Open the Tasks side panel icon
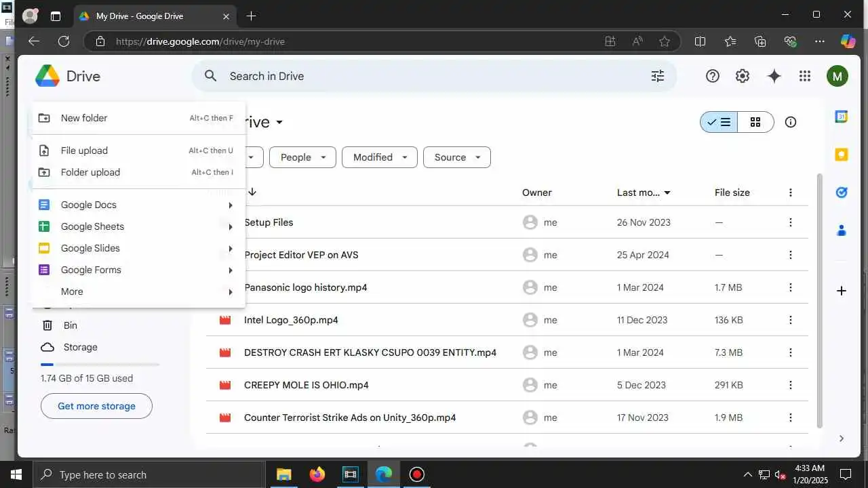Screen dimensions: 868x488 coord(842,192)
